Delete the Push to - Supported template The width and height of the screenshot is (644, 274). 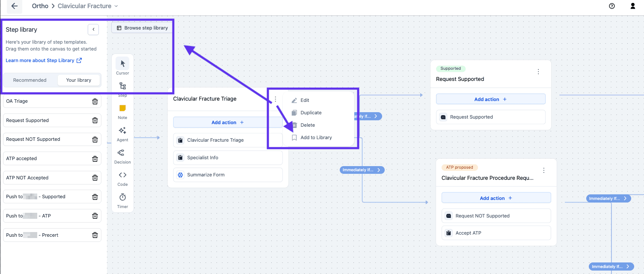[95, 197]
